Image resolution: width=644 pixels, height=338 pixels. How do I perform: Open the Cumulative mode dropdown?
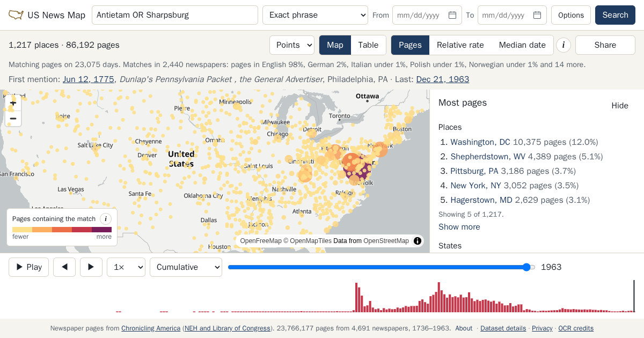tap(186, 267)
